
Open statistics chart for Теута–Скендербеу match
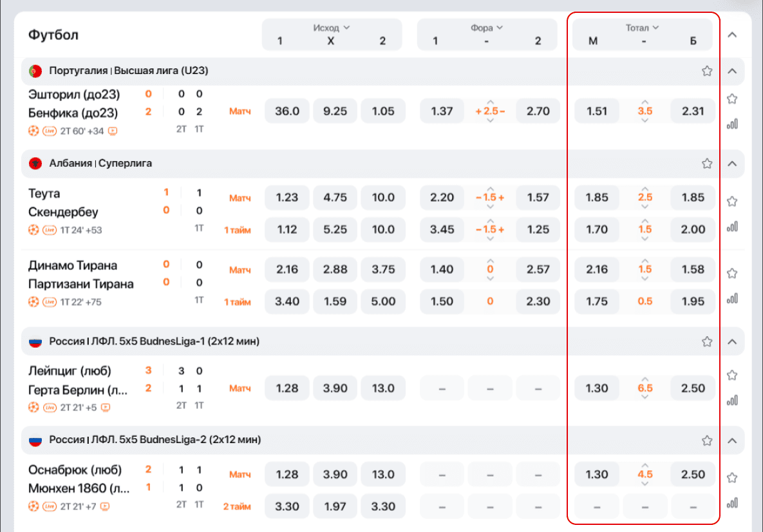pyautogui.click(x=731, y=227)
